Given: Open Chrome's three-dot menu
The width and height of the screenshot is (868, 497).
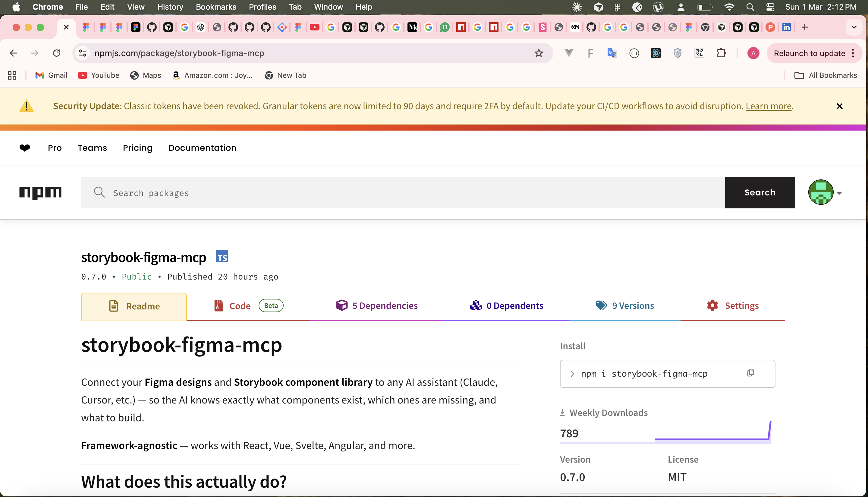Looking at the screenshot, I should 853,53.
